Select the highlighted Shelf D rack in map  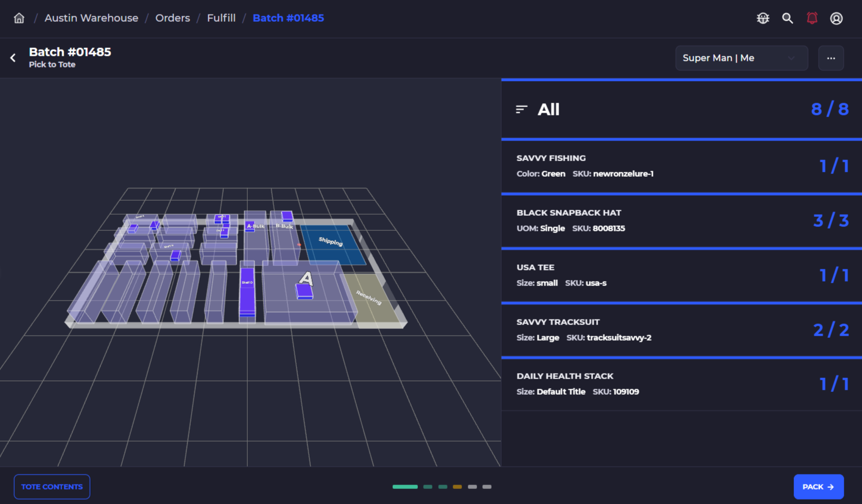[247, 291]
